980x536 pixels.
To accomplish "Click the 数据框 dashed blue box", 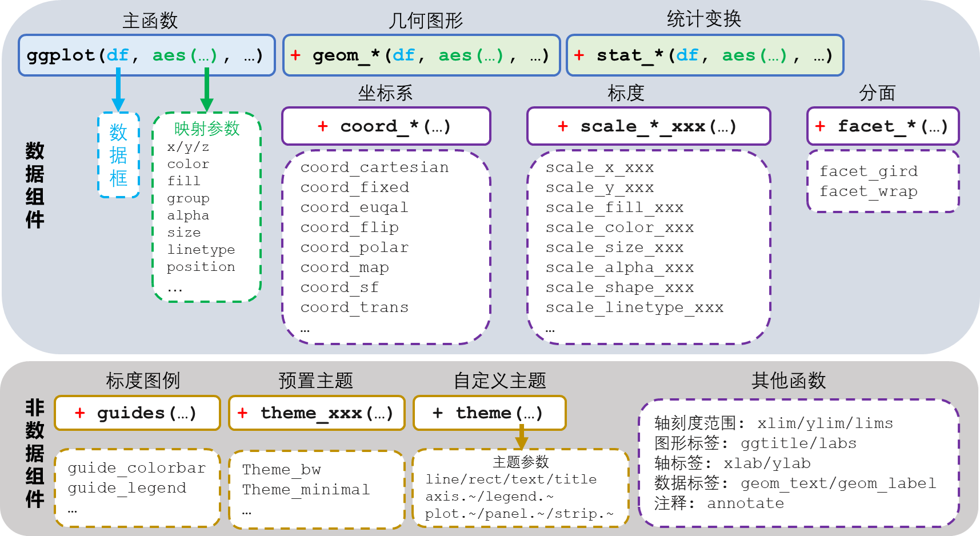I will [118, 155].
